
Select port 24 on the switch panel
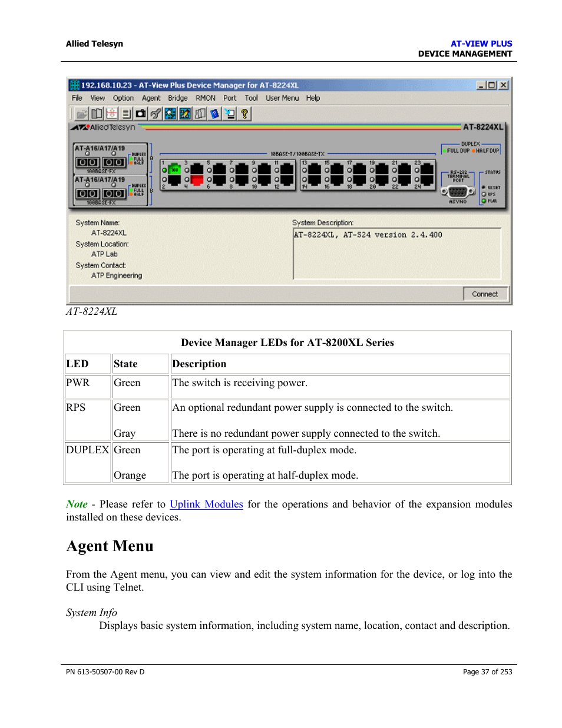pyautogui.click(x=427, y=180)
